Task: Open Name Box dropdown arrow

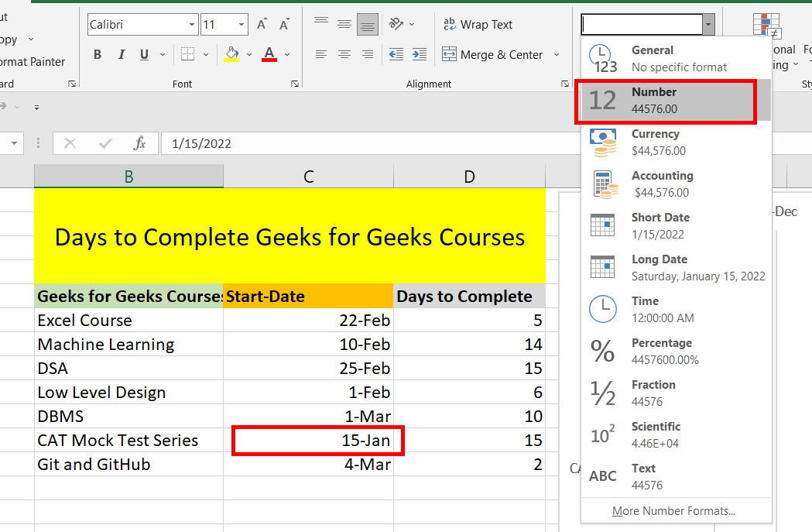Action: click(14, 143)
